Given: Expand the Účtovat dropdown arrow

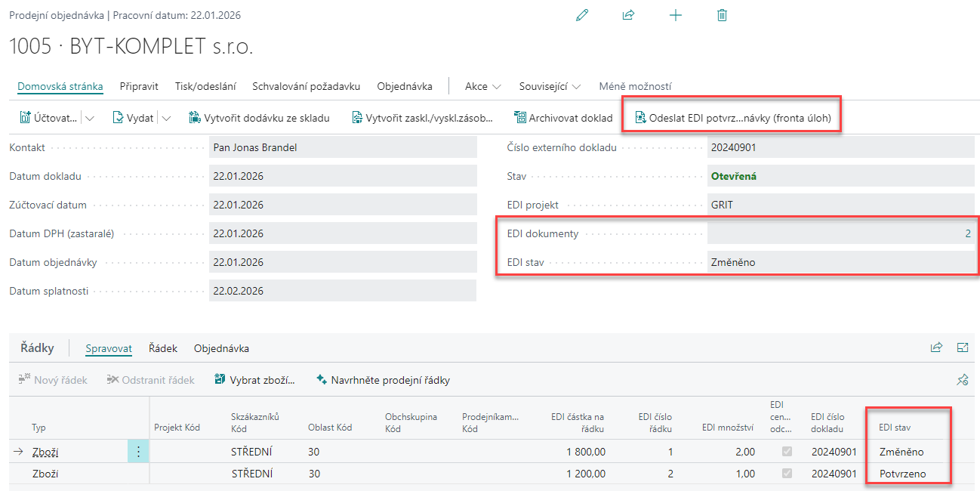Looking at the screenshot, I should tap(90, 118).
